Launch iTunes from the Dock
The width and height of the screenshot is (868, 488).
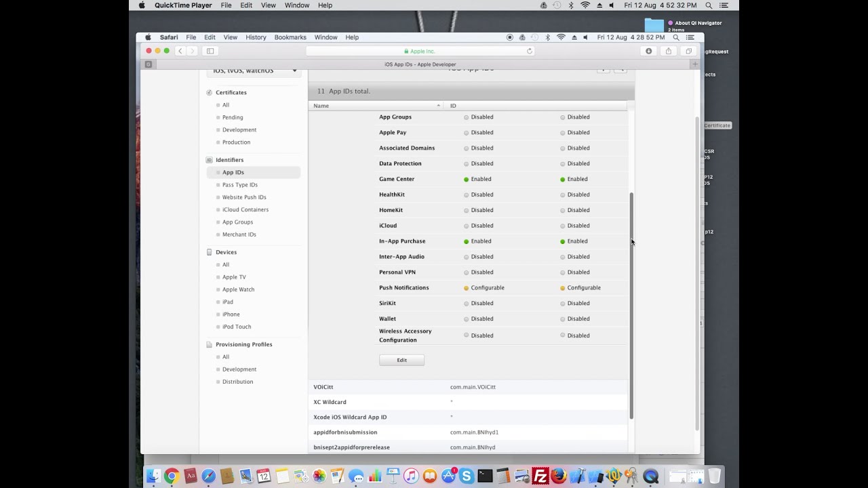(411, 476)
